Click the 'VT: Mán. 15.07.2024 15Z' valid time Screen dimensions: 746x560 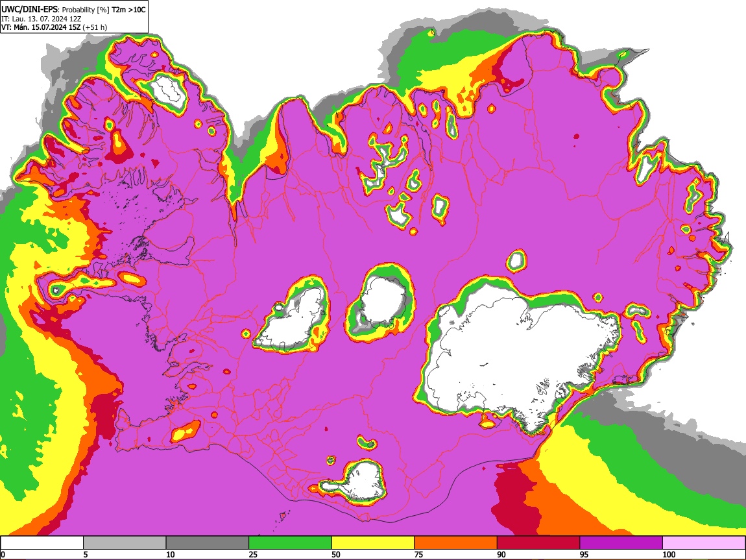[x=42, y=27]
